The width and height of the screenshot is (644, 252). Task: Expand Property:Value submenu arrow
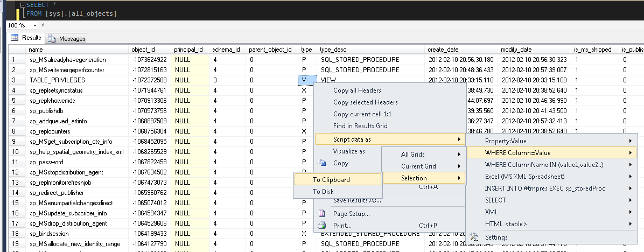(630, 141)
